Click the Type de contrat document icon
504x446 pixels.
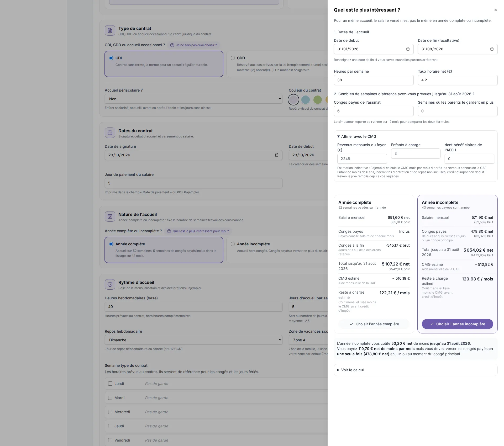pyautogui.click(x=110, y=30)
